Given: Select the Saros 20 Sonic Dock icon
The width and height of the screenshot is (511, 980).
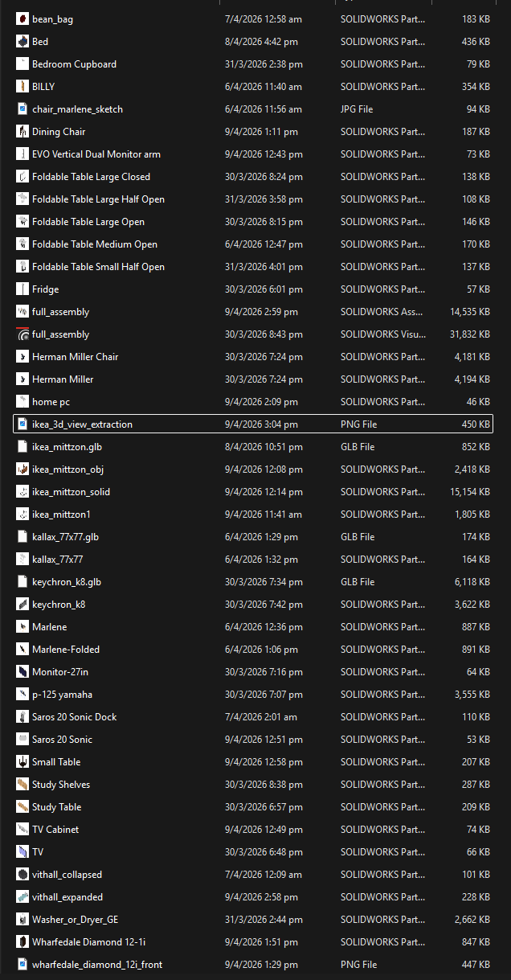Looking at the screenshot, I should 22,716.
